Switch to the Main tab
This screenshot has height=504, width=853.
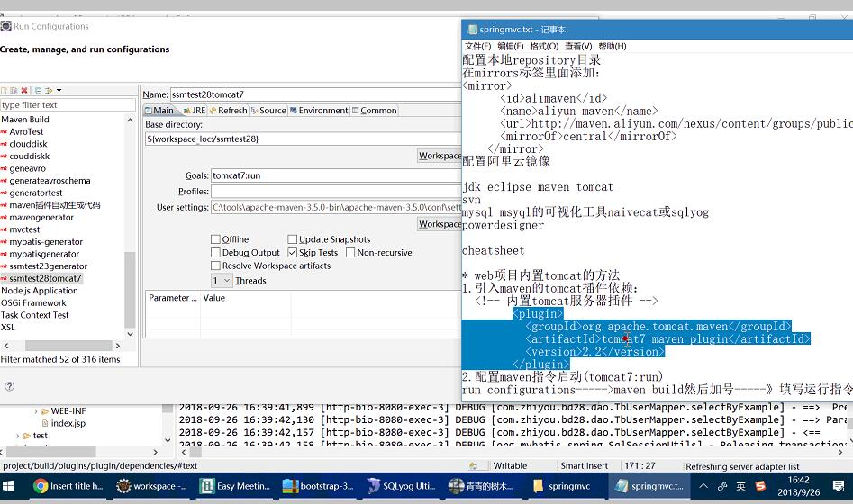[x=159, y=111]
